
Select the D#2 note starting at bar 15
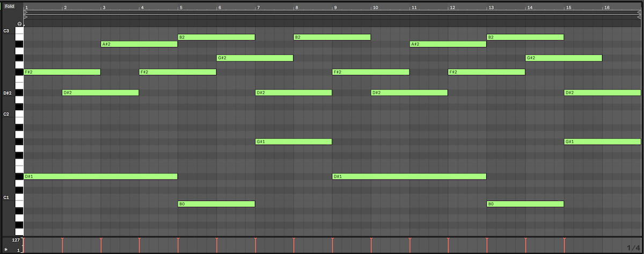603,93
